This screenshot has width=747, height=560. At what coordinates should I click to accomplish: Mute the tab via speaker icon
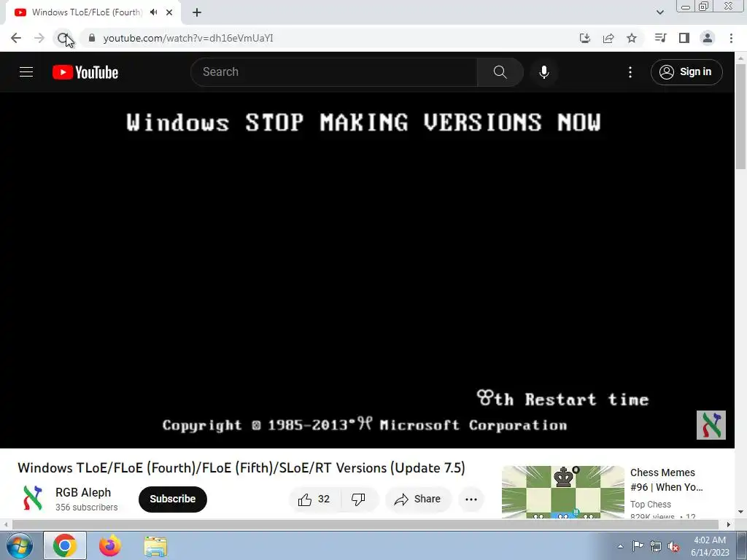(153, 12)
